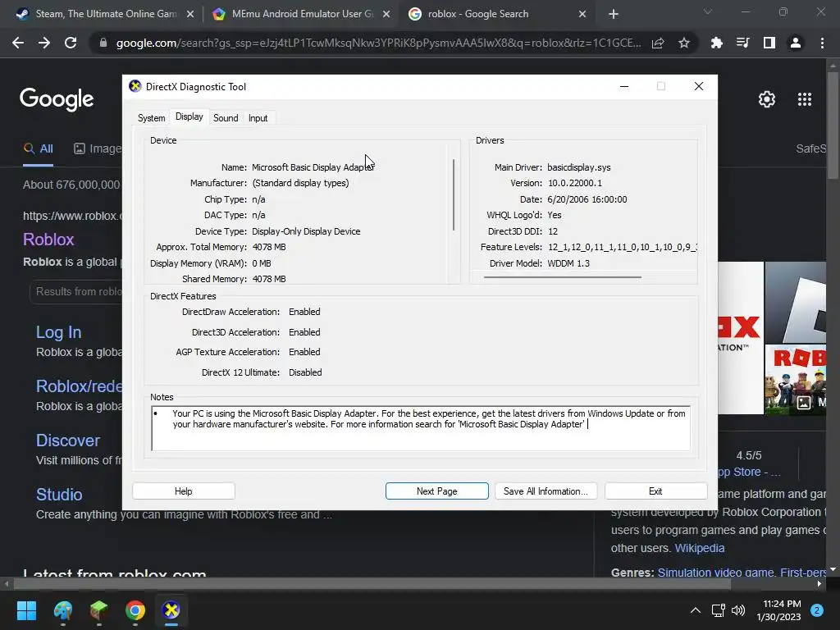Open the Studio sitelink
Viewport: 840px width, 630px height.
click(59, 495)
